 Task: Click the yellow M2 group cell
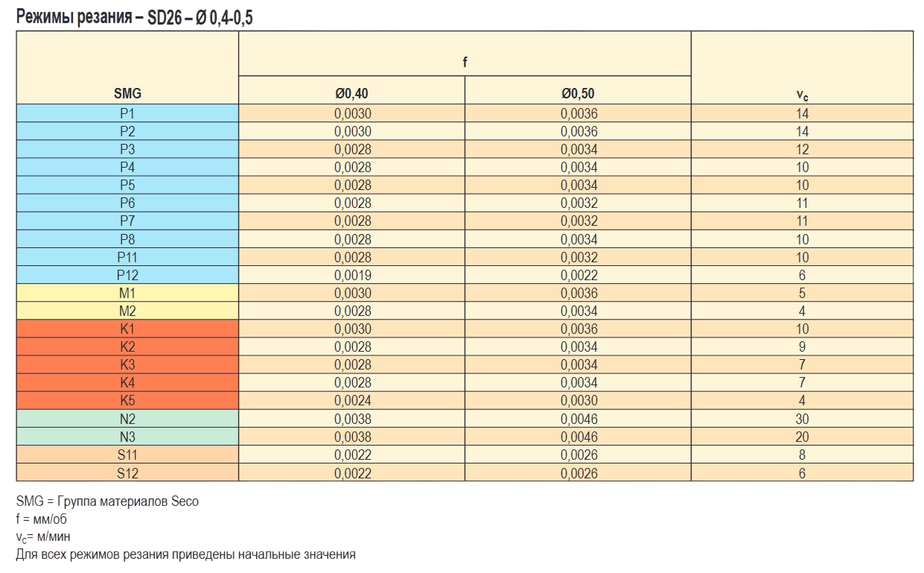[x=127, y=311]
